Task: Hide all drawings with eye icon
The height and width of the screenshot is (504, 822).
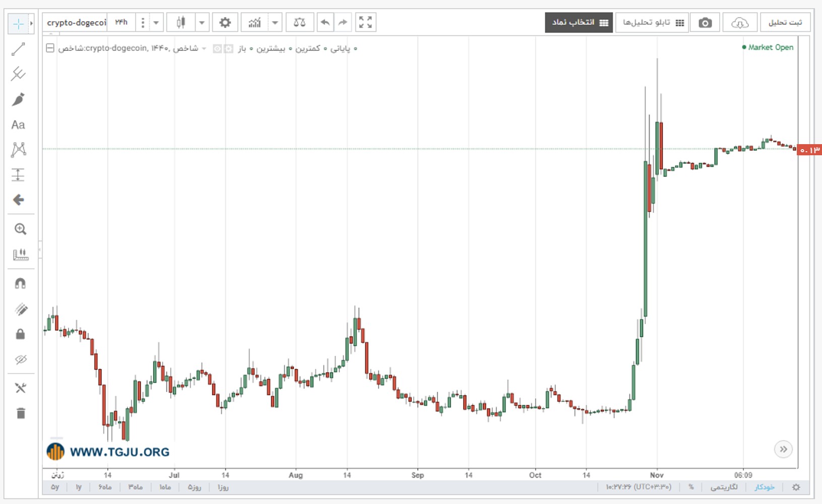Action: click(20, 359)
